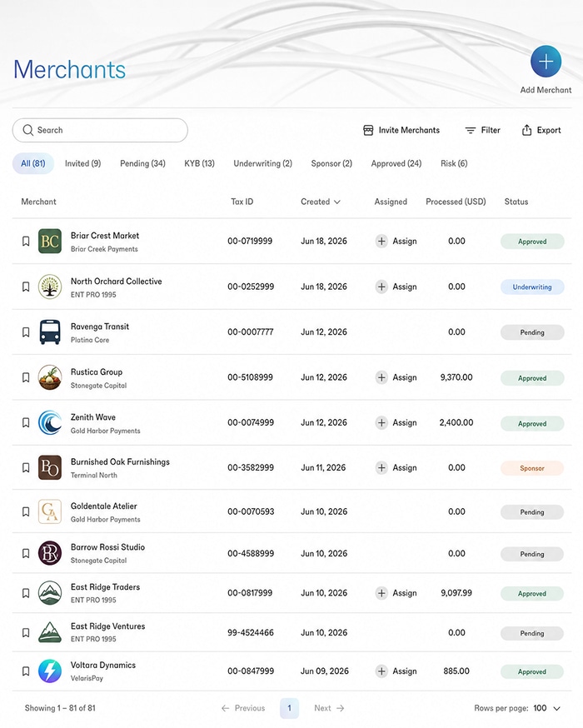Click plus icon to assign Burnished Oak Furnishings
This screenshot has width=583, height=728.
(381, 467)
